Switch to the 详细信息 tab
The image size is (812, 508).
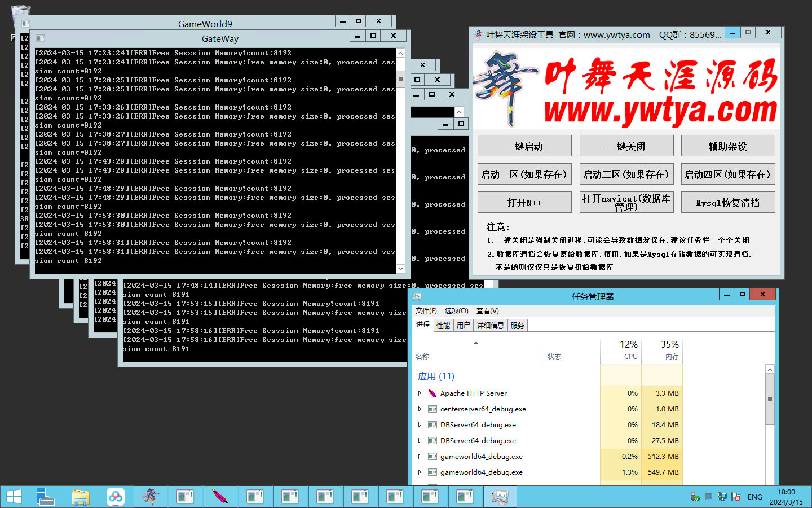click(x=490, y=326)
